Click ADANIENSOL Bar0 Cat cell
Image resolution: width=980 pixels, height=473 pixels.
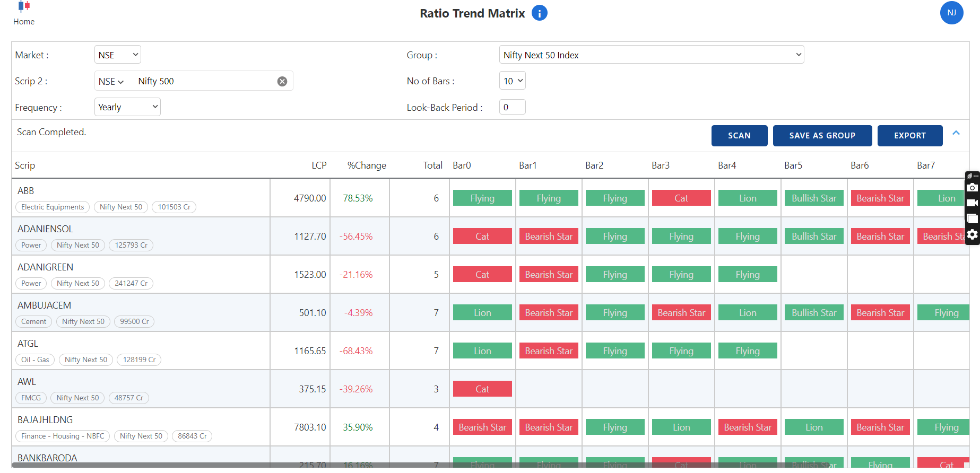(482, 236)
